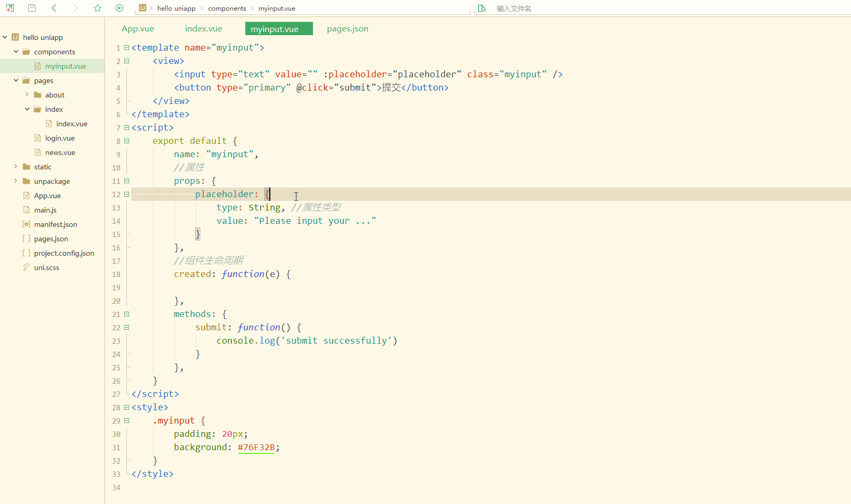Click myinput.vue in the breadcrumb

click(x=277, y=9)
